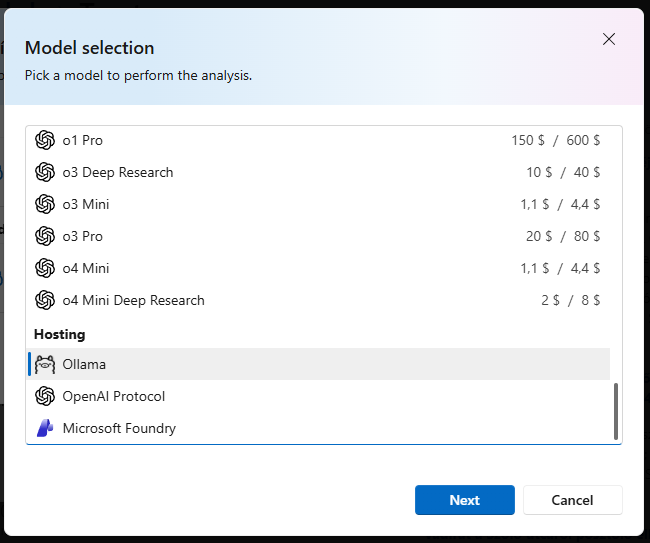This screenshot has height=543, width=650.
Task: Click the OpenAI icon next to o3 Mini
Action: (45, 204)
